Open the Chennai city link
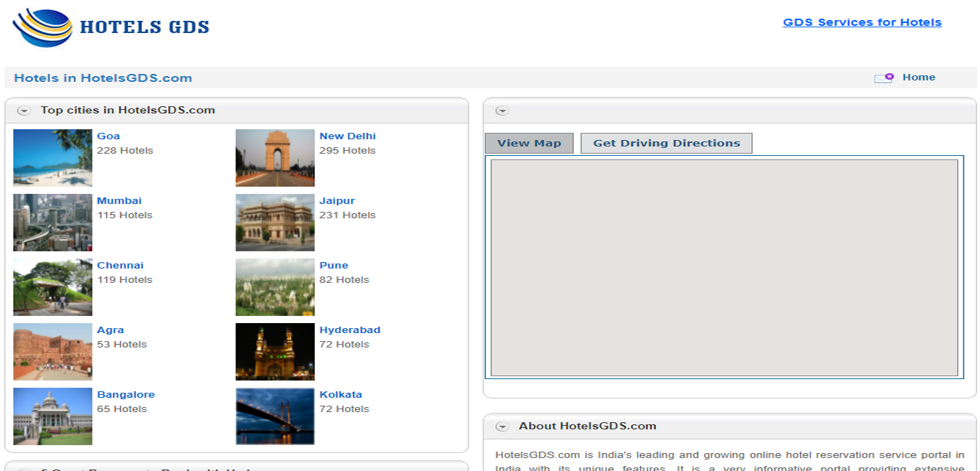The height and width of the screenshot is (471, 980). click(x=121, y=266)
